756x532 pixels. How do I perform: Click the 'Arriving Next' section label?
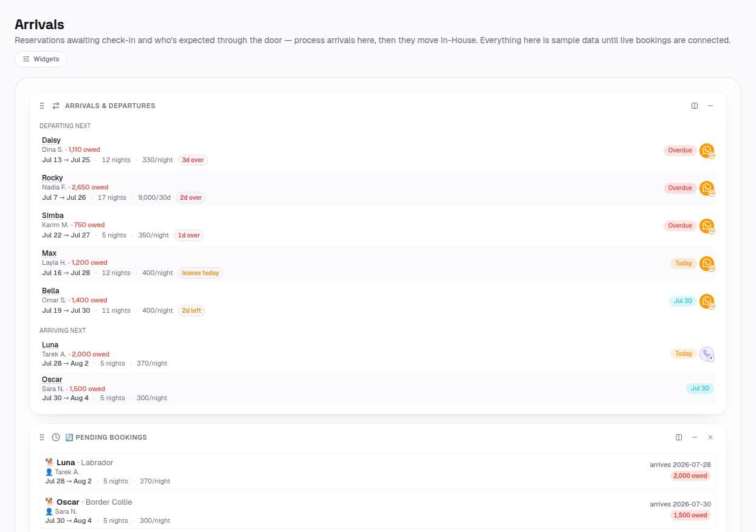coord(63,331)
